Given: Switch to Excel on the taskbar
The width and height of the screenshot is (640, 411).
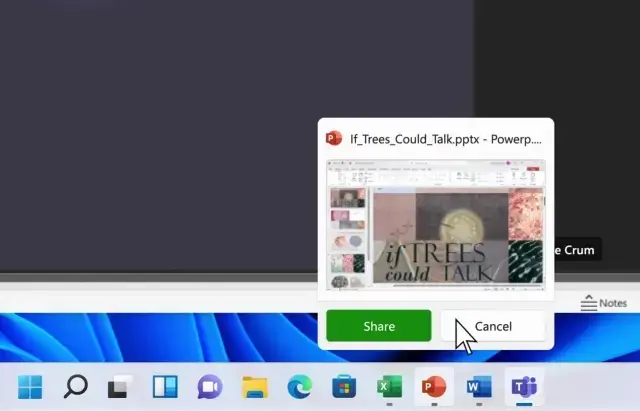Looking at the screenshot, I should coord(389,387).
